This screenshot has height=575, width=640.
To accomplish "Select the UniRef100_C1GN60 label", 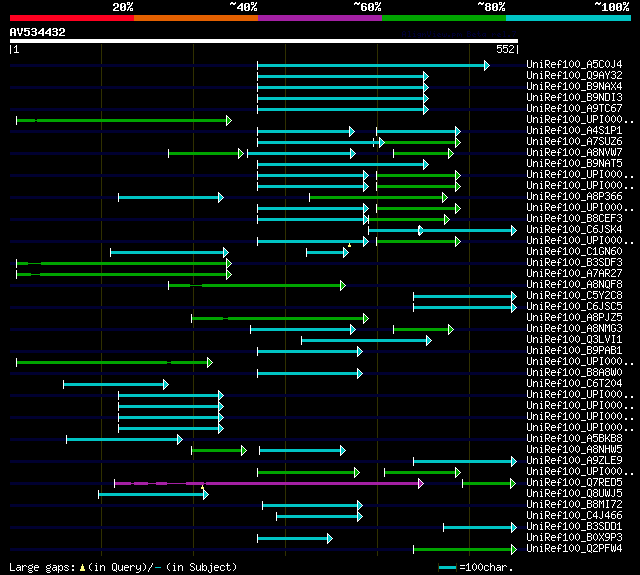I will coord(574,252).
